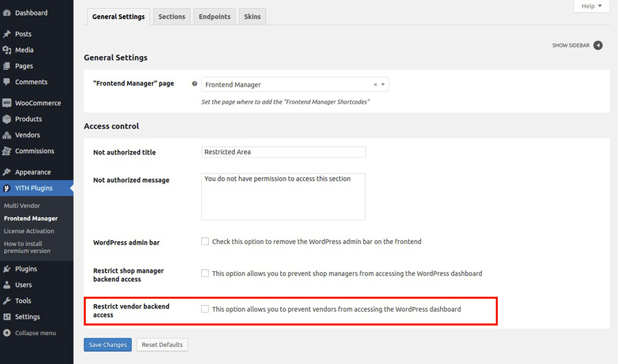
Task: Click the Products box icon
Action: pyautogui.click(x=7, y=119)
